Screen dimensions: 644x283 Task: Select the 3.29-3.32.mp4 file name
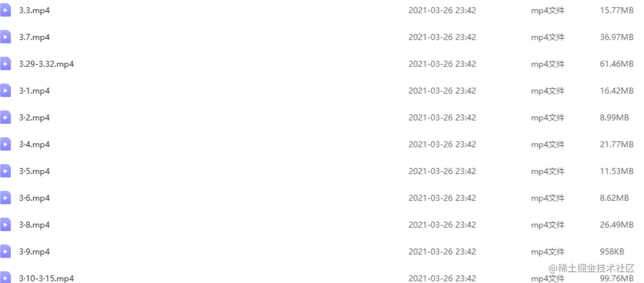coord(46,64)
